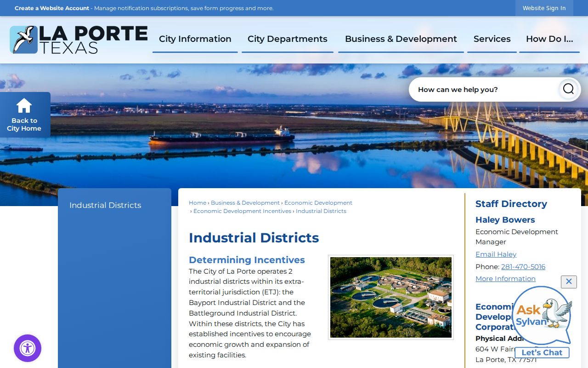Open the PageAssist accessibility icon
Image resolution: width=588 pixels, height=368 pixels.
28,348
